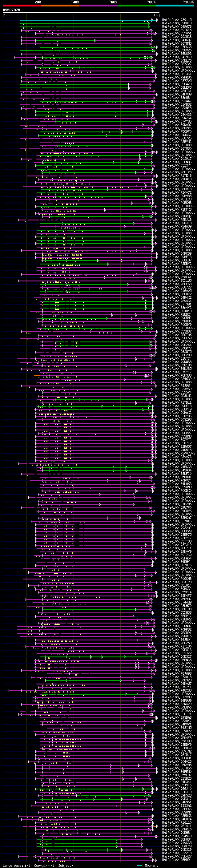Image resolution: width=197 pixels, height=868 pixels.
Task: Select the UniRef100_Q6DCF9 label
Action: [177, 410]
